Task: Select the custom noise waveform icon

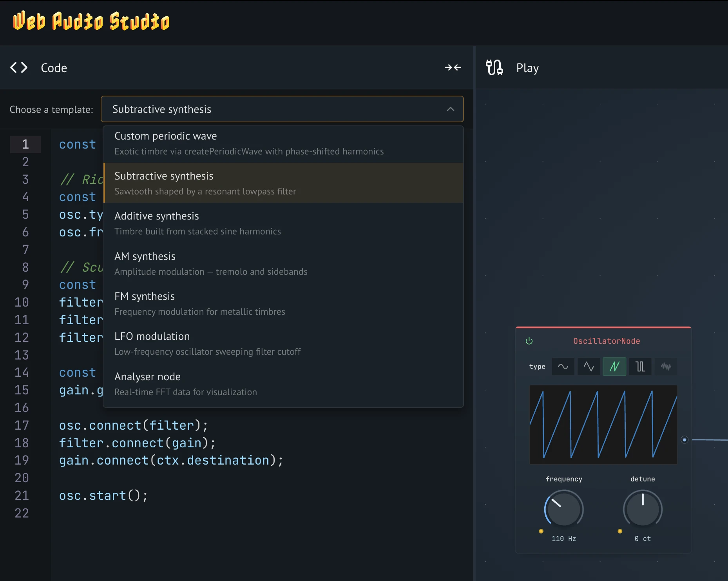Action: coord(666,367)
